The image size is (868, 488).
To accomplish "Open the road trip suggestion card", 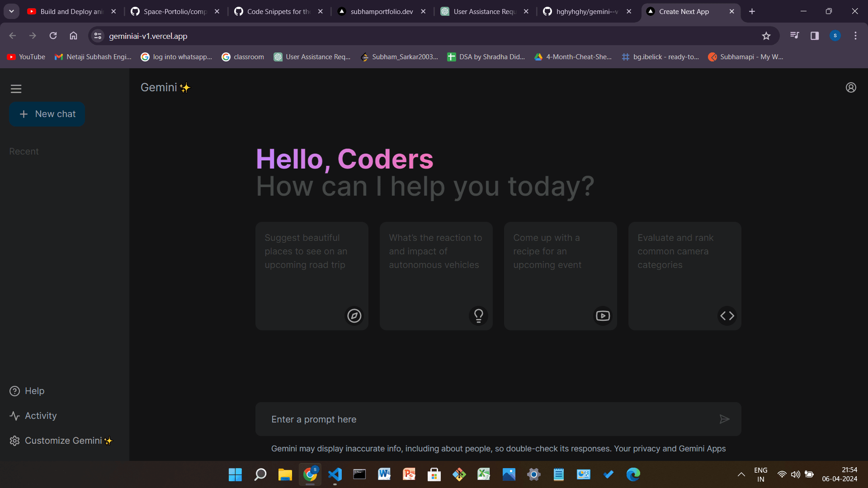I will [312, 276].
